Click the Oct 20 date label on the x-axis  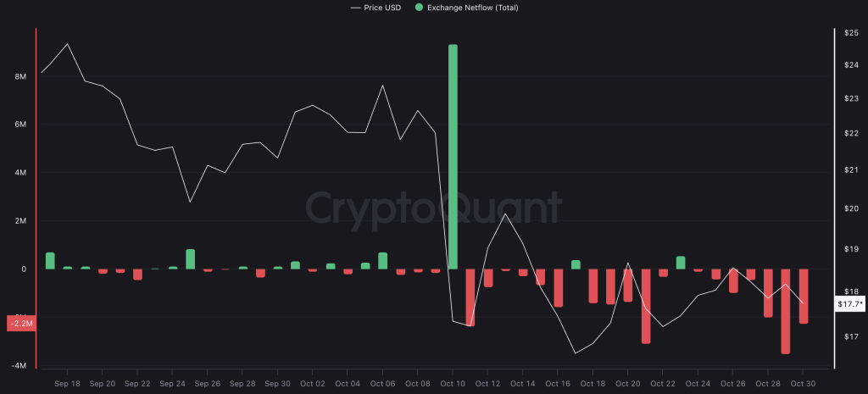tap(628, 384)
